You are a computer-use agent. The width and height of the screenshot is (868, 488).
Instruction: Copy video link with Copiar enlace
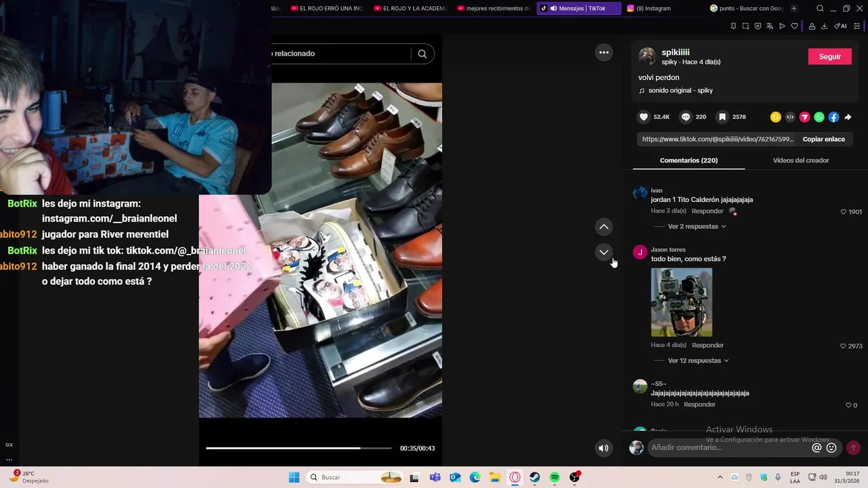[823, 139]
